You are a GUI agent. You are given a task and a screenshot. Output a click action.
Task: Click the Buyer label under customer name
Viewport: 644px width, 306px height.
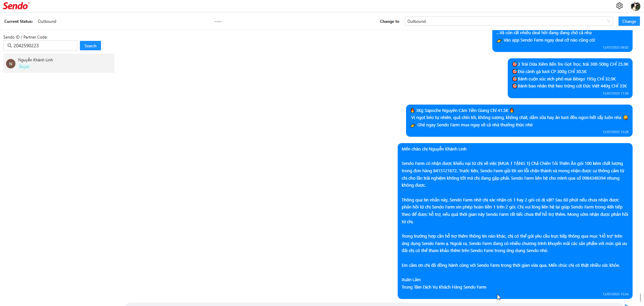tap(24, 67)
